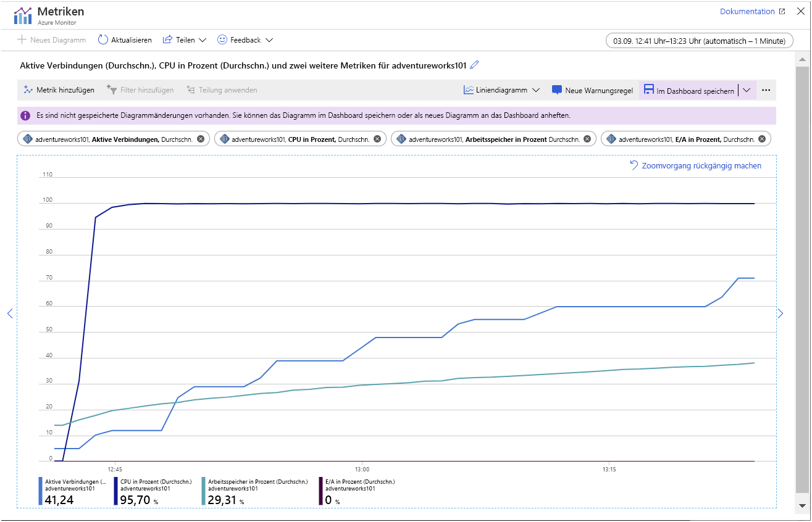Image resolution: width=812 pixels, height=522 pixels.
Task: Click Neue Warnungsregel
Action: (x=592, y=90)
